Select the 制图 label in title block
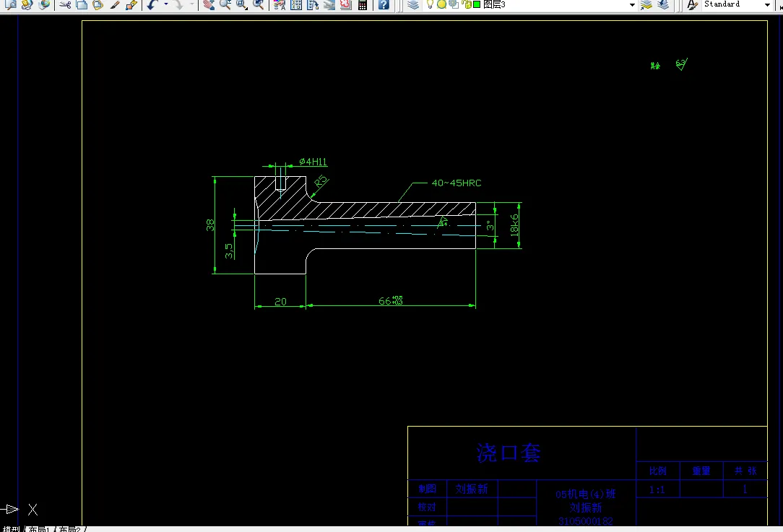The height and width of the screenshot is (532, 783). [x=427, y=489]
